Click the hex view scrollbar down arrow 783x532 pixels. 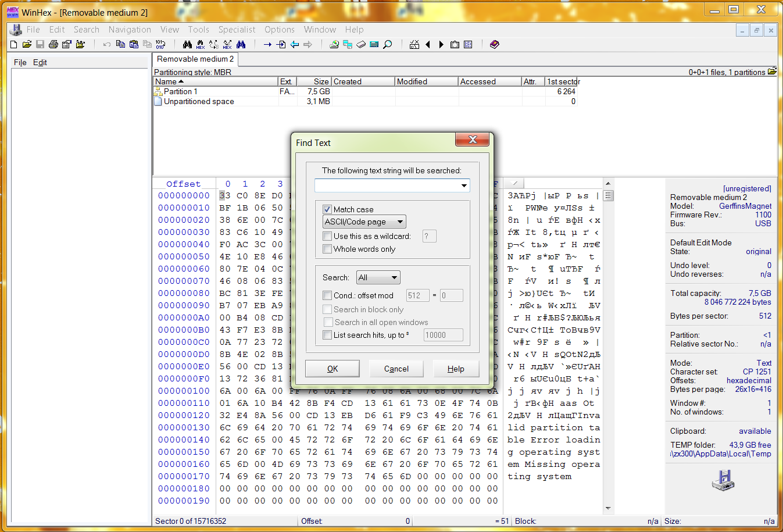tap(608, 508)
